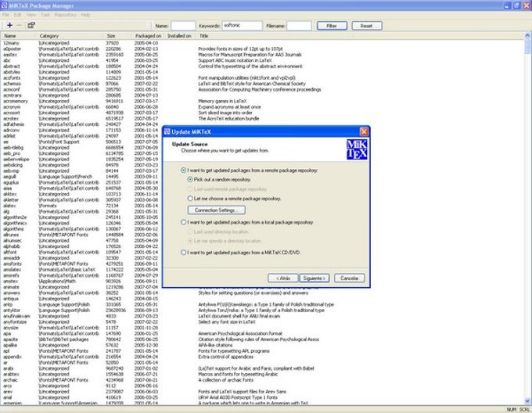Close the Update MiKTeX dialog
532x413 pixels.
pyautogui.click(x=364, y=131)
